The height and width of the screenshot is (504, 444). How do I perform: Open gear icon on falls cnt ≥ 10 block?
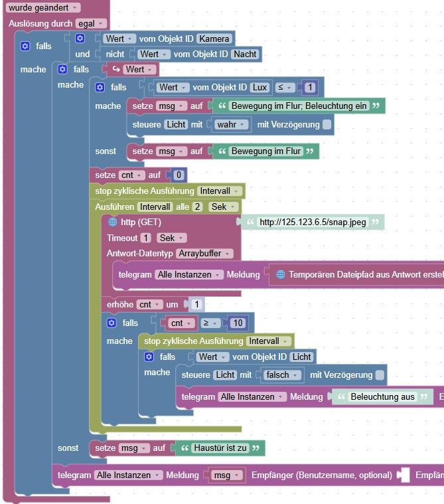coord(111,323)
